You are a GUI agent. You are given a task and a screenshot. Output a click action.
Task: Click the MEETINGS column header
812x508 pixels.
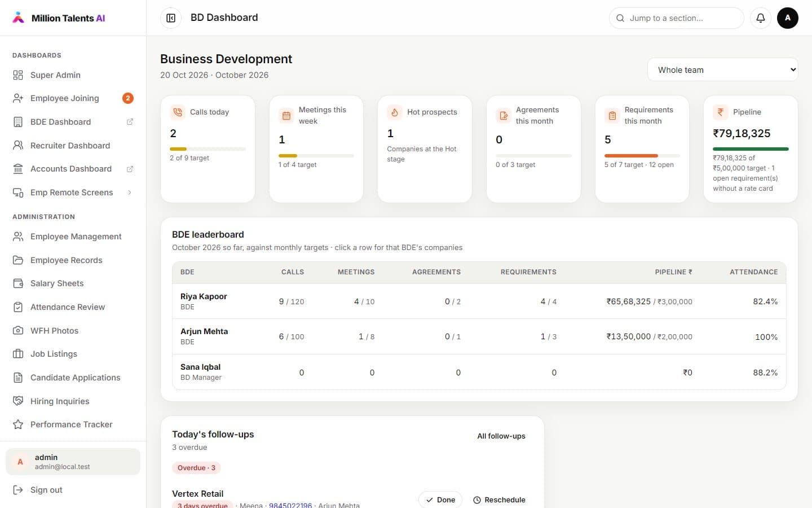356,272
